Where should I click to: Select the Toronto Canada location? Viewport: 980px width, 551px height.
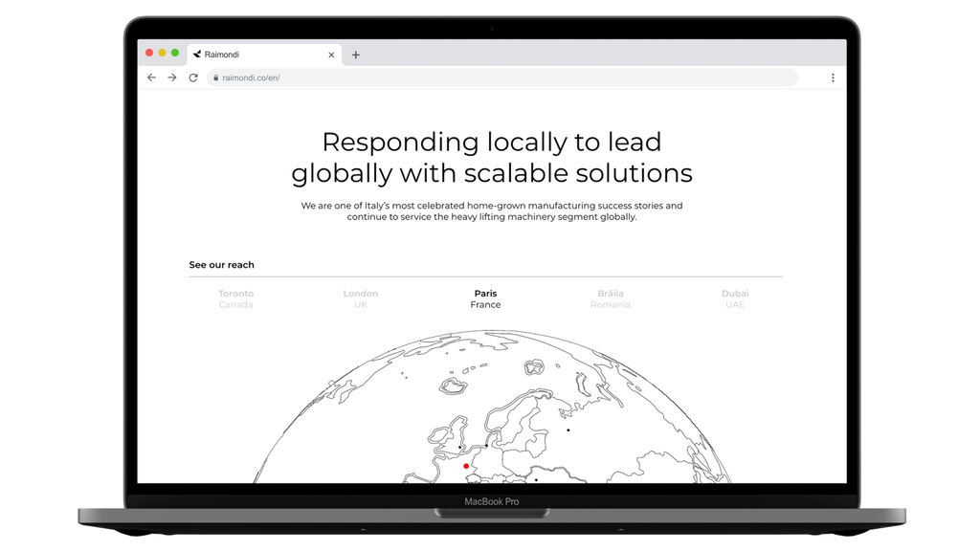click(x=235, y=298)
